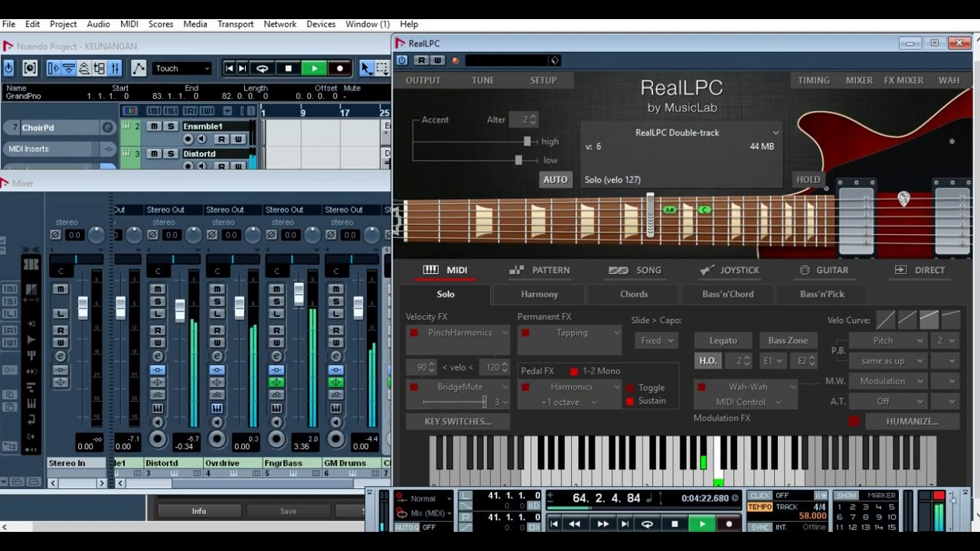The image size is (980, 551).
Task: Click the green play button in project toolbar
Action: 314,69
